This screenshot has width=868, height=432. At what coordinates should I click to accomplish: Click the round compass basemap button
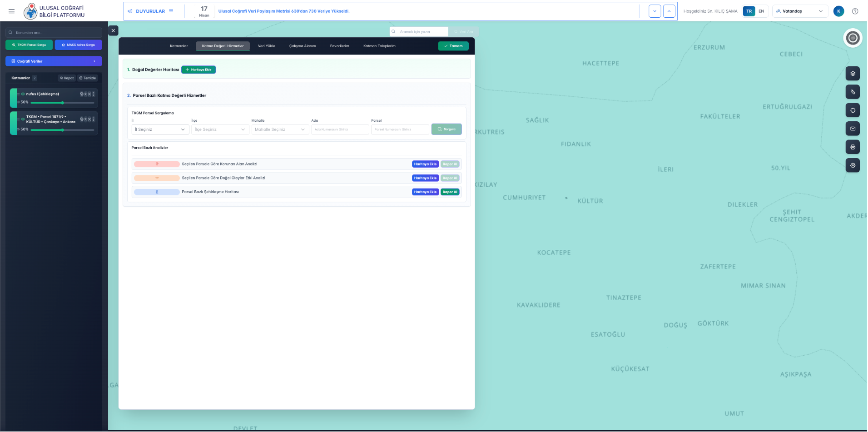(x=853, y=38)
